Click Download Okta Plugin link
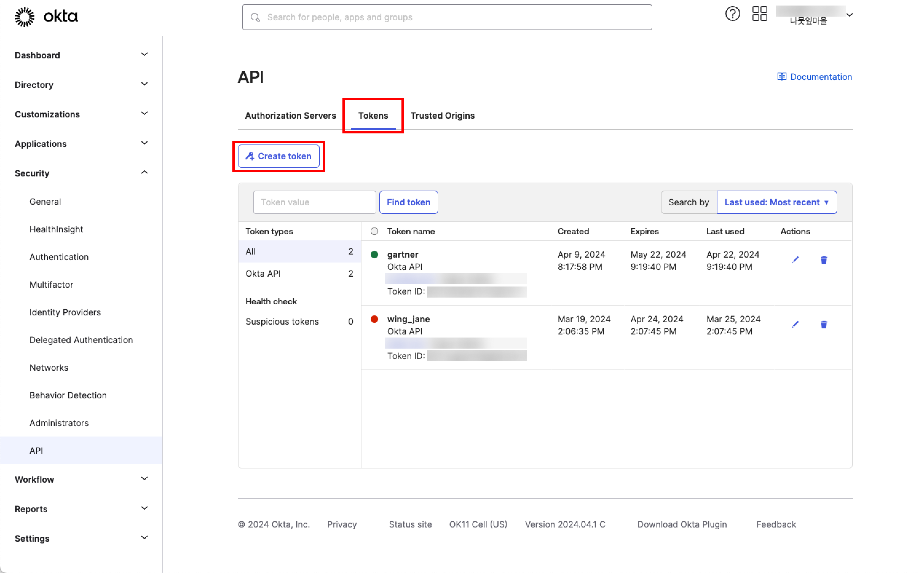This screenshot has width=924, height=573. click(682, 524)
